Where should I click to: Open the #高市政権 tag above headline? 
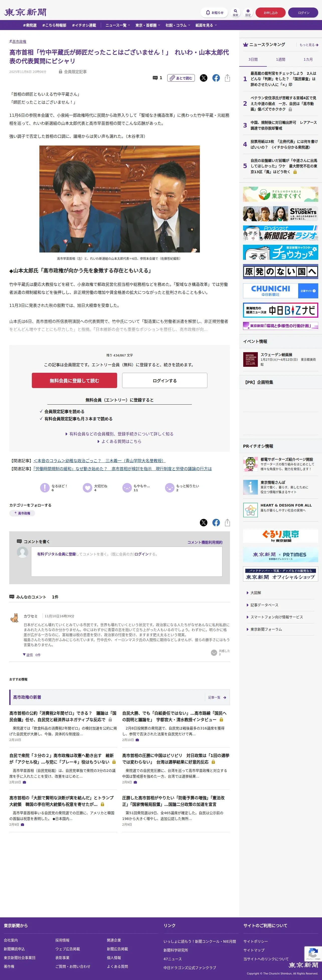pos(18,42)
